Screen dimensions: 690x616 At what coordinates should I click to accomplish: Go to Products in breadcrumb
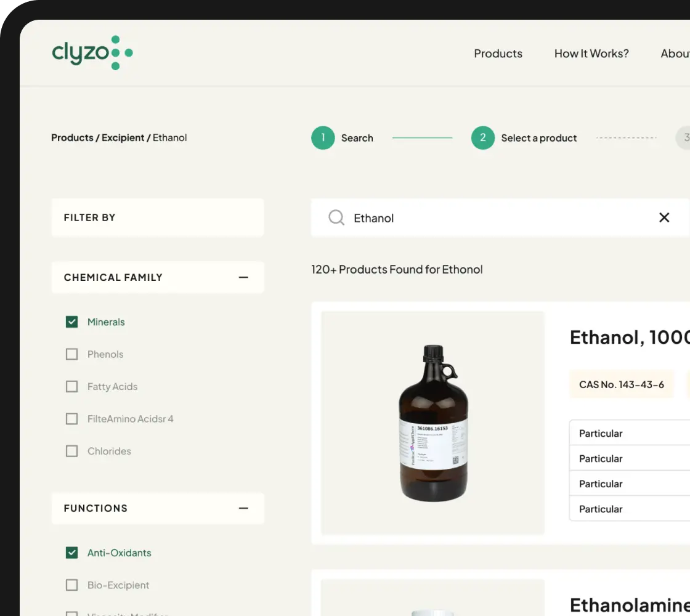click(72, 138)
